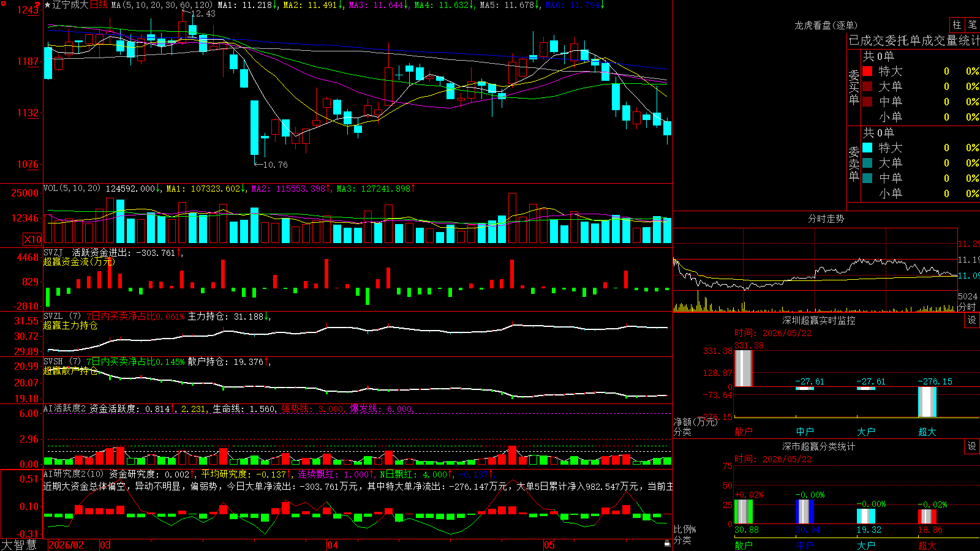
Task: Click the 爆发线: 6.000 label
Action: click(x=382, y=409)
